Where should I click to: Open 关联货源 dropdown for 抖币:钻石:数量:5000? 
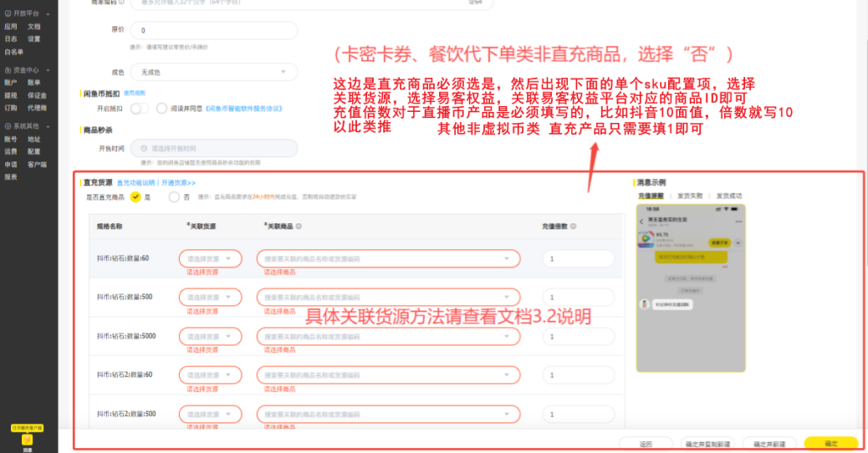[x=210, y=337]
